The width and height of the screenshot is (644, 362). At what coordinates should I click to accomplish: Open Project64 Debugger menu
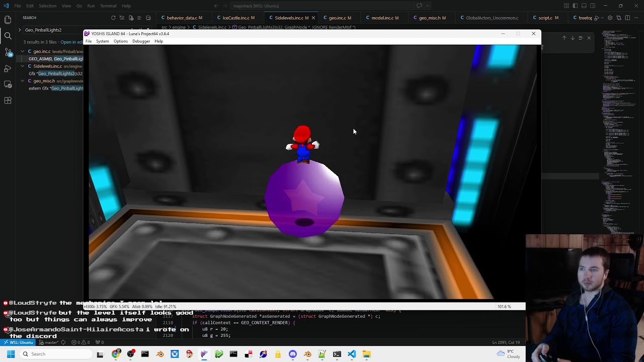(x=141, y=41)
